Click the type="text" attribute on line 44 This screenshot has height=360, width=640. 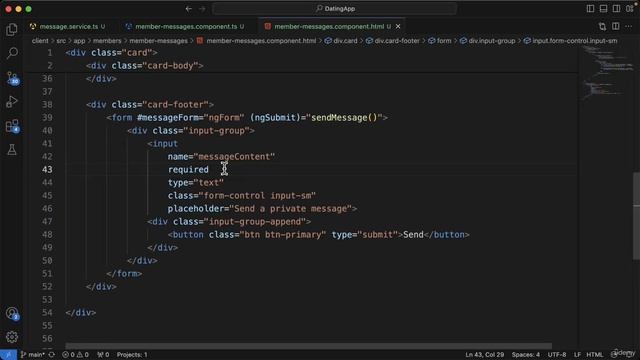click(x=196, y=183)
